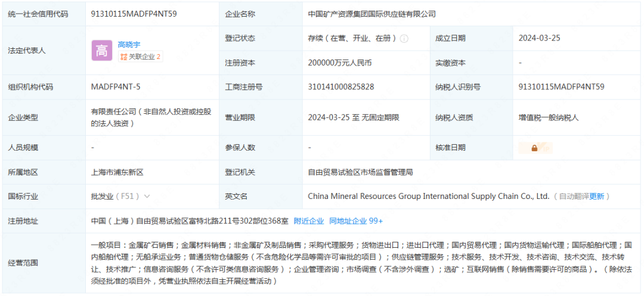
Task: Select the 经营范围 business scope paragraph
Action: [361, 263]
